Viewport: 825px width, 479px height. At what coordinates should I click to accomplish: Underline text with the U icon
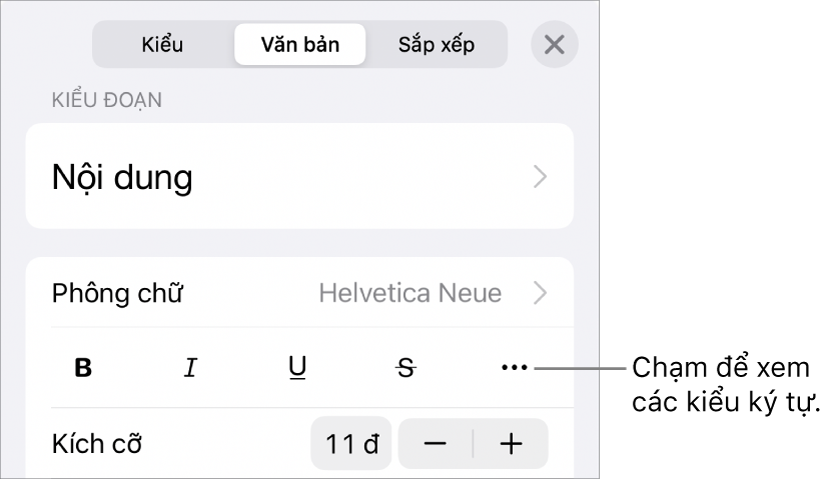[298, 367]
